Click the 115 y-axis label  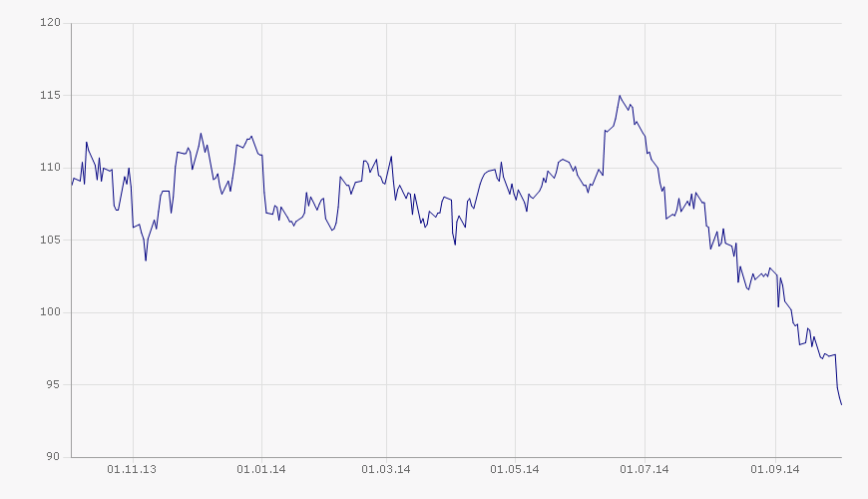click(x=52, y=96)
